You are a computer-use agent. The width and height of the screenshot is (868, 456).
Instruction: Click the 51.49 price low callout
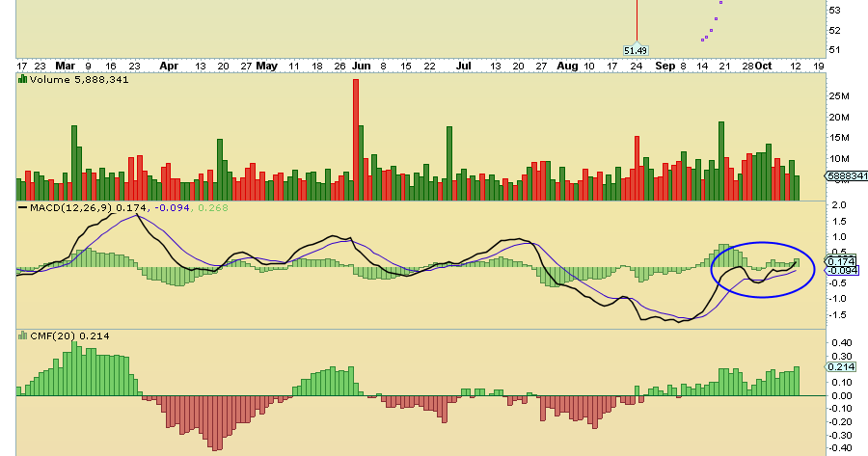tap(636, 50)
